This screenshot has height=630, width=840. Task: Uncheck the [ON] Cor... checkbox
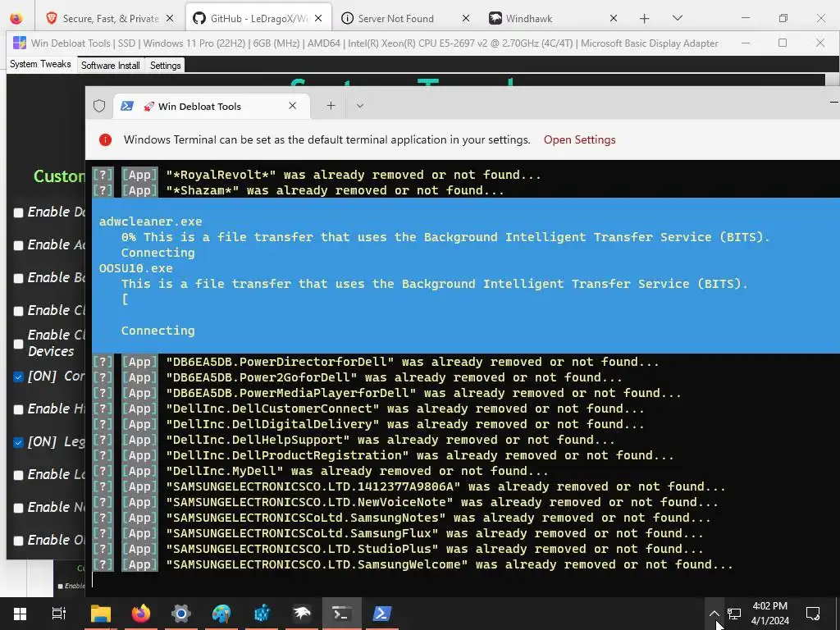tap(18, 377)
